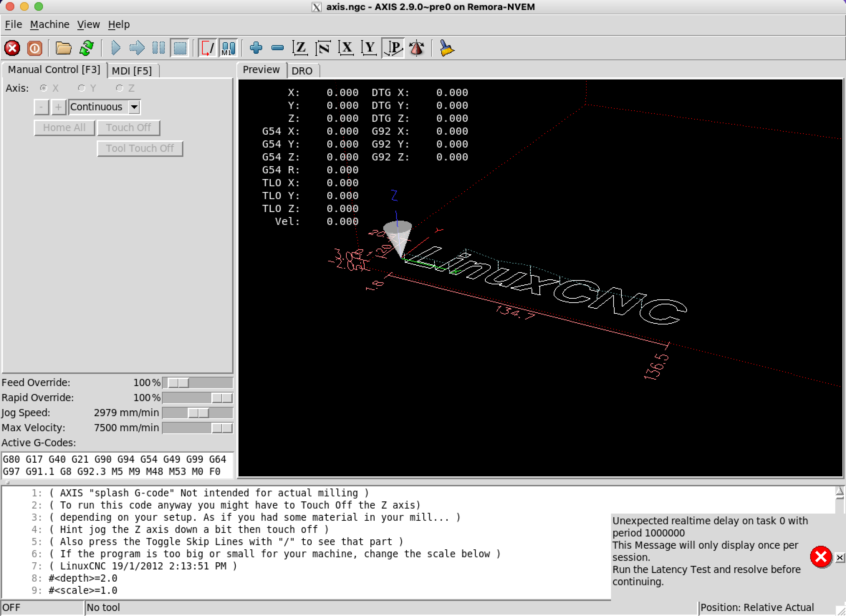
Task: Toggle optional pause M1 icon
Action: [228, 48]
